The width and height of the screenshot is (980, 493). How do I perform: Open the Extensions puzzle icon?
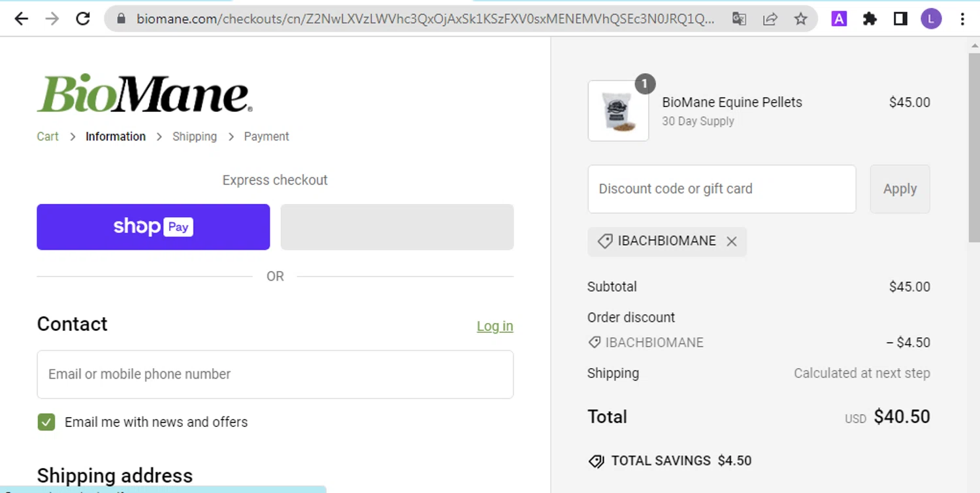pyautogui.click(x=870, y=19)
